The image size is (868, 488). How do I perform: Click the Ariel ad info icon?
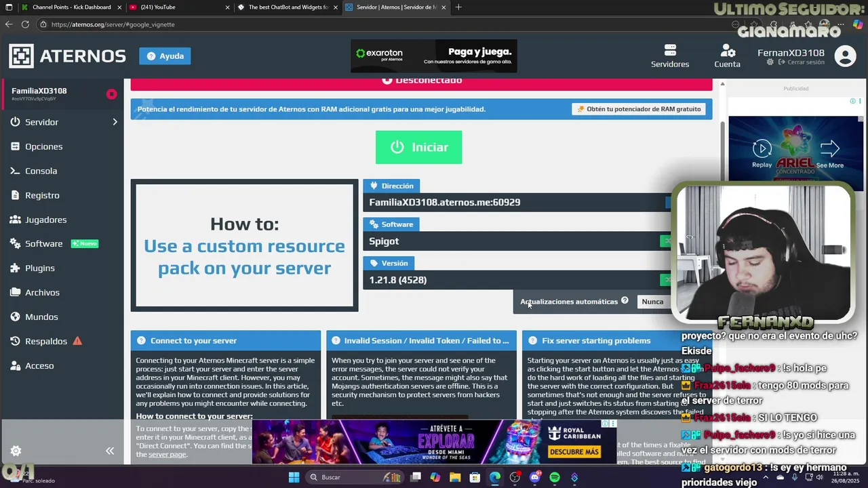pos(853,101)
